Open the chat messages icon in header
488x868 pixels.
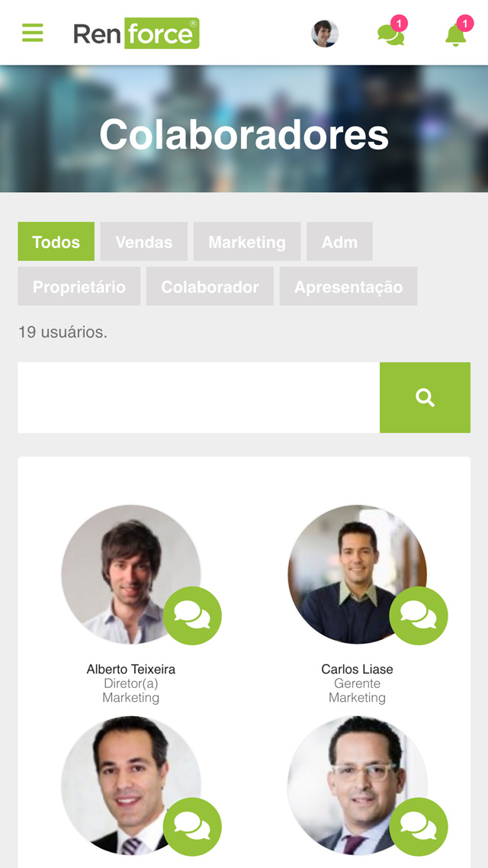pyautogui.click(x=391, y=34)
